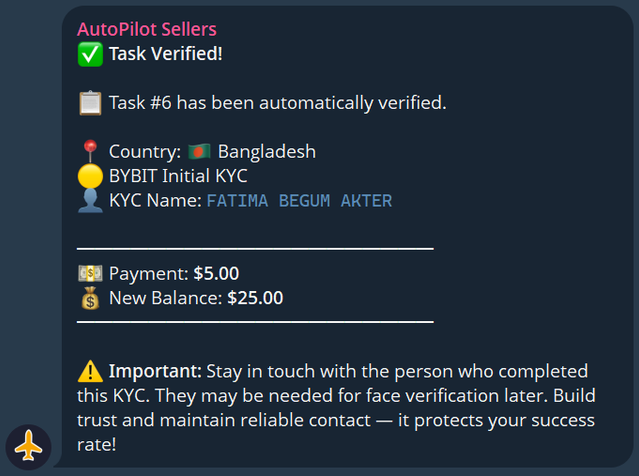Click the silhouette emoji beside KYC Name
Viewport: 639px width, 476px height.
tap(90, 201)
